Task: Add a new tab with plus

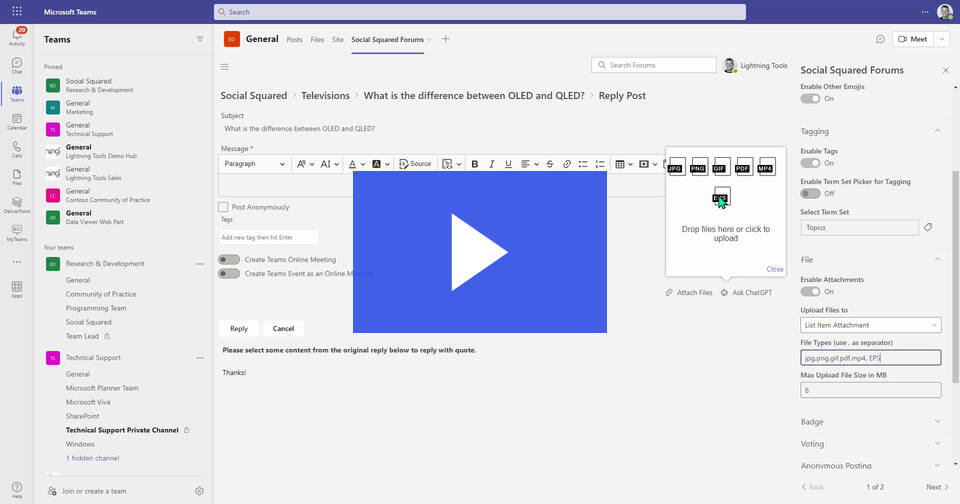Action: pyautogui.click(x=446, y=39)
